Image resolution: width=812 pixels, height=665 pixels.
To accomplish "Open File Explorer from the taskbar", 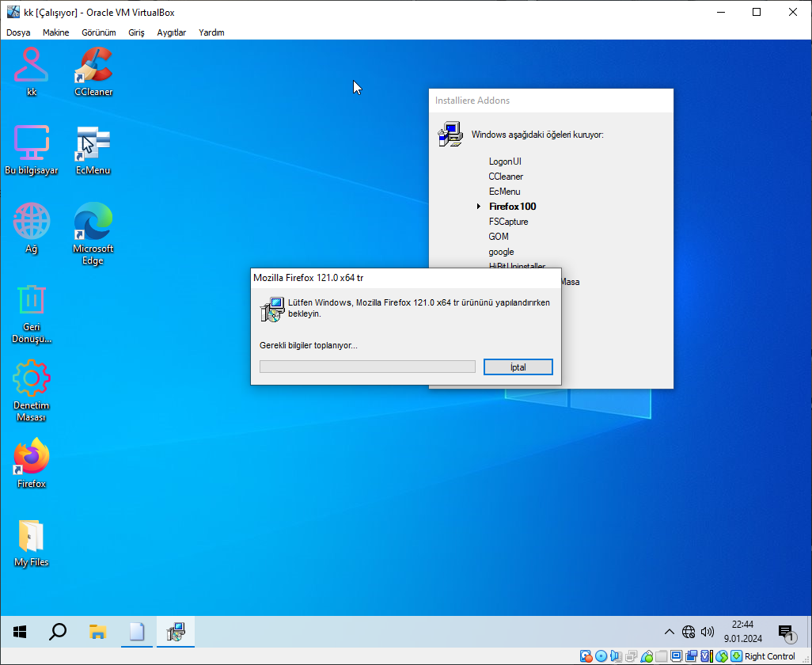I will pos(97,632).
